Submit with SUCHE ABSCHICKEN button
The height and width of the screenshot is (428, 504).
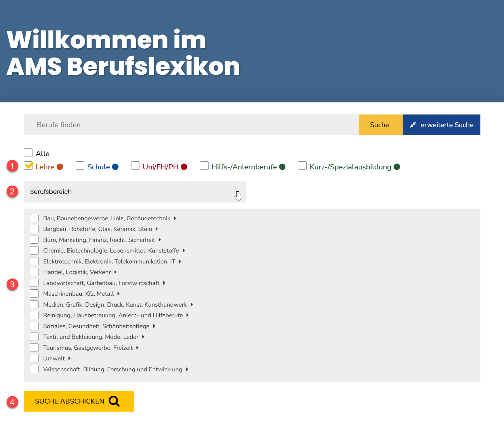click(x=79, y=401)
